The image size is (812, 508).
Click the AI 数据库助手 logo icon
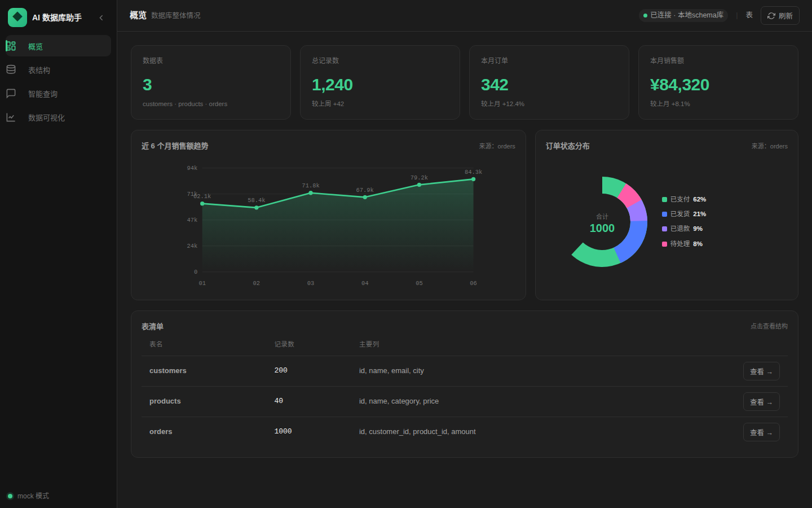tap(17, 17)
